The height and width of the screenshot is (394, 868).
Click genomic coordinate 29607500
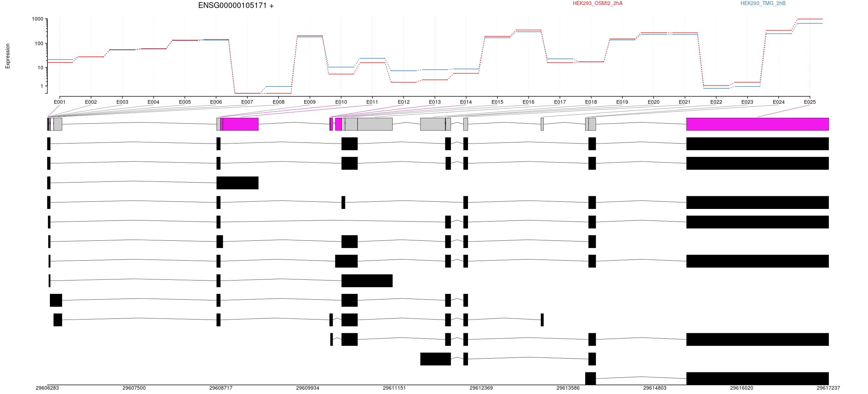134,388
